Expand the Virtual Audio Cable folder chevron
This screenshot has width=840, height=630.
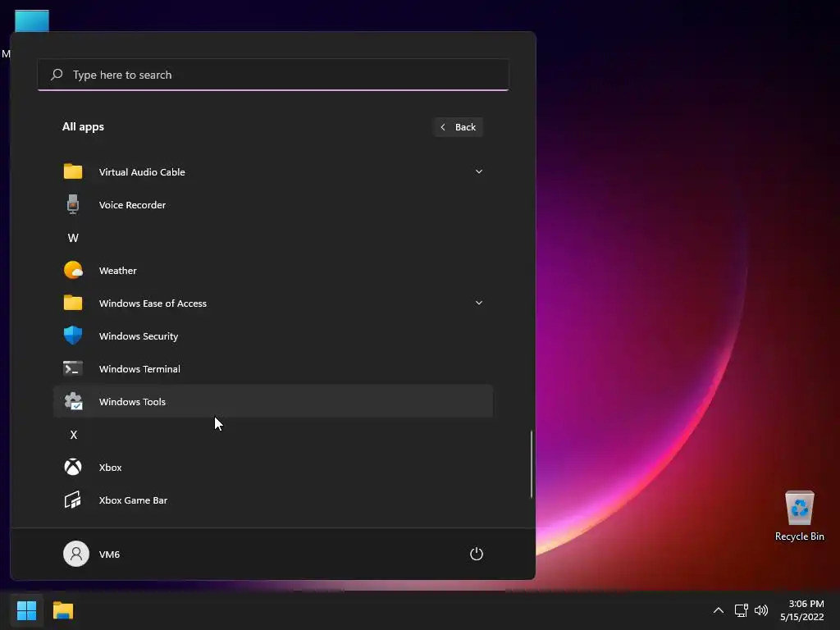click(479, 171)
